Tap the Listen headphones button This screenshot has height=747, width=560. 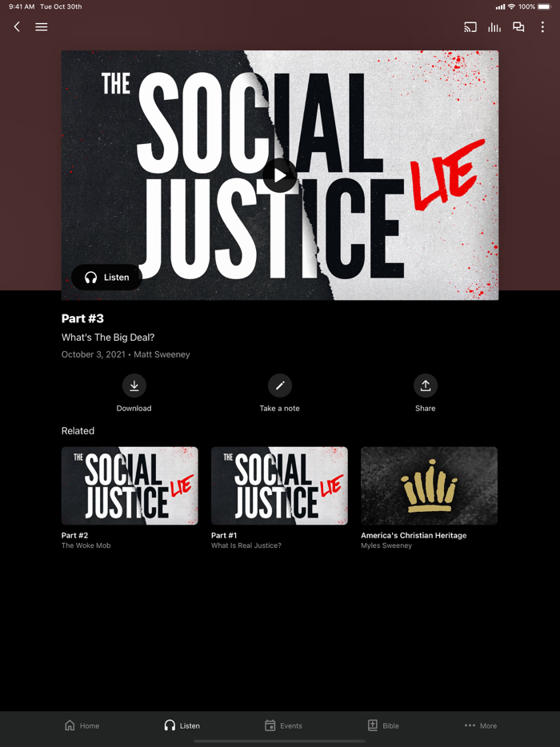106,278
